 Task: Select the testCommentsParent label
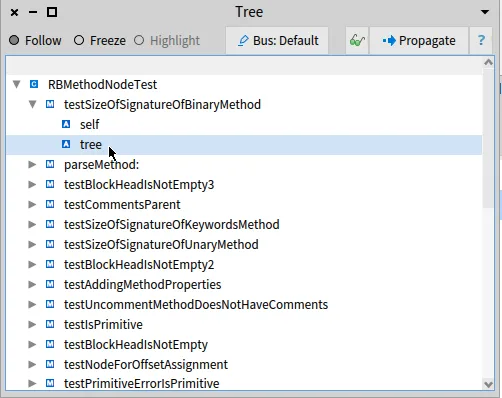(x=122, y=204)
